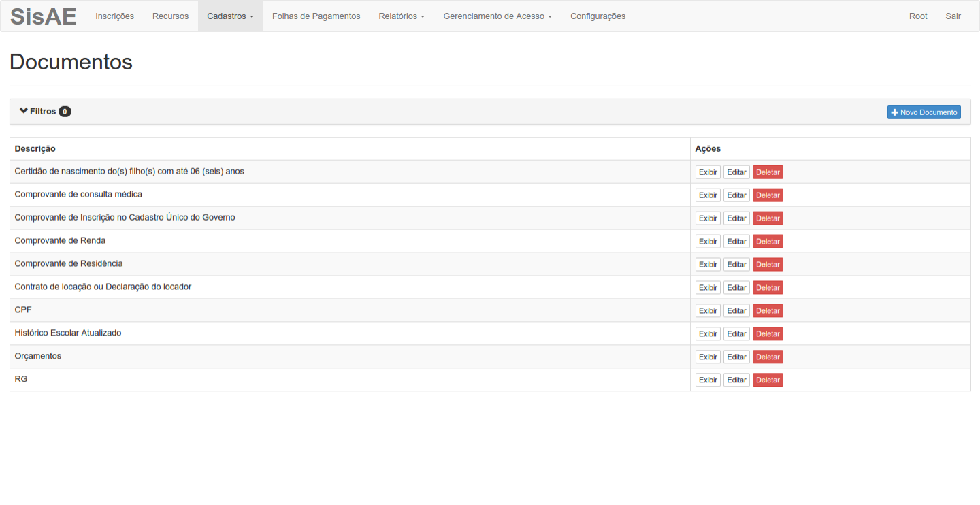Editar the Comprovante de Residência row
Image resolution: width=980 pixels, height=505 pixels.
click(736, 265)
